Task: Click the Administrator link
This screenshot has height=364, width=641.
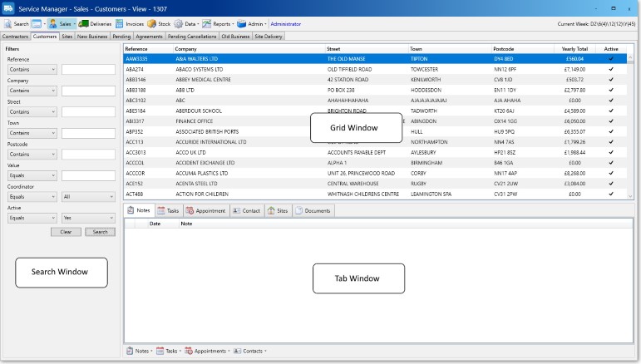Action: tap(286, 24)
